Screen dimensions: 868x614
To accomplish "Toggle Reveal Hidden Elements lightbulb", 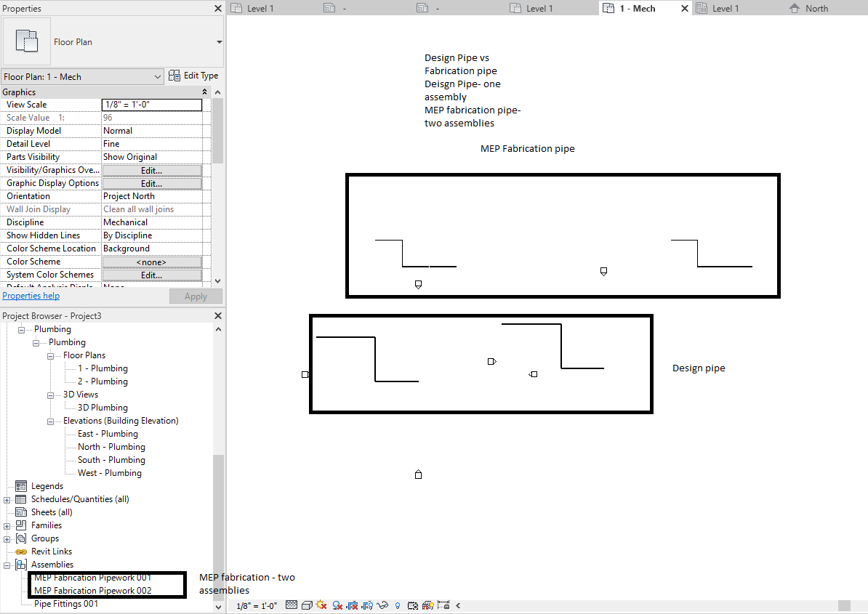I will tap(398, 605).
